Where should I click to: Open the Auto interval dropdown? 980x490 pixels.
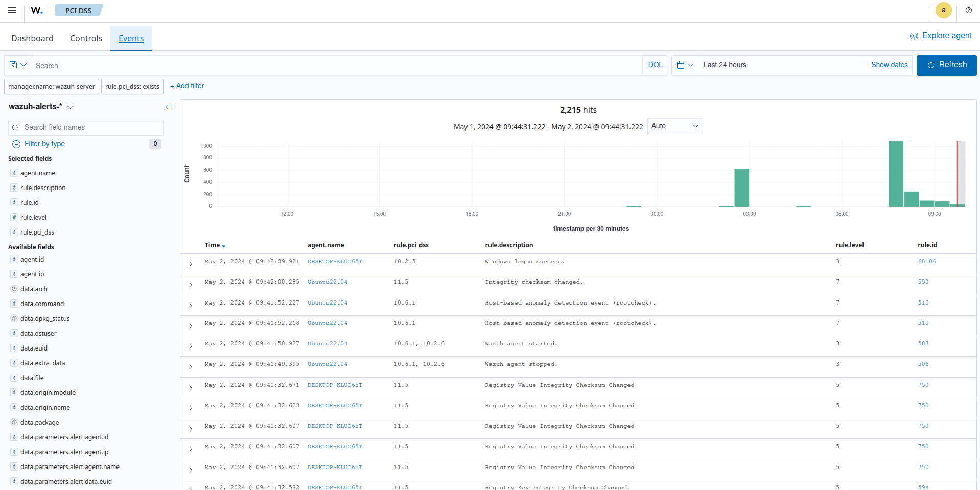click(674, 126)
